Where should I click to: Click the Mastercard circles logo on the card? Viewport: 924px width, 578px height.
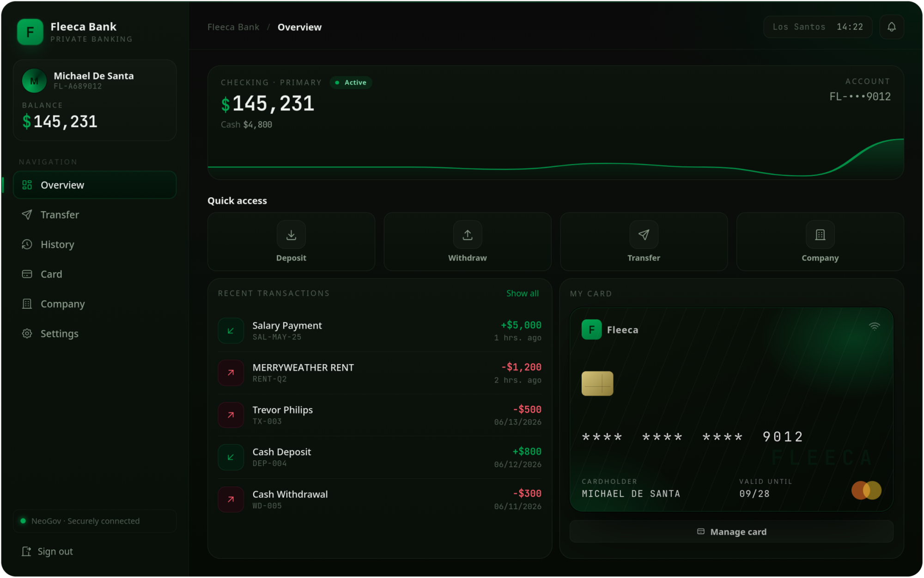pos(866,490)
